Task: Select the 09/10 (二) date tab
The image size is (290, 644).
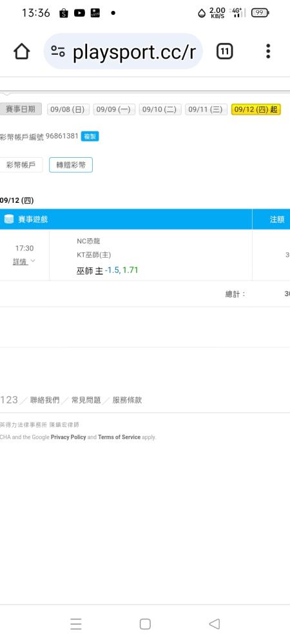Action: [160, 109]
